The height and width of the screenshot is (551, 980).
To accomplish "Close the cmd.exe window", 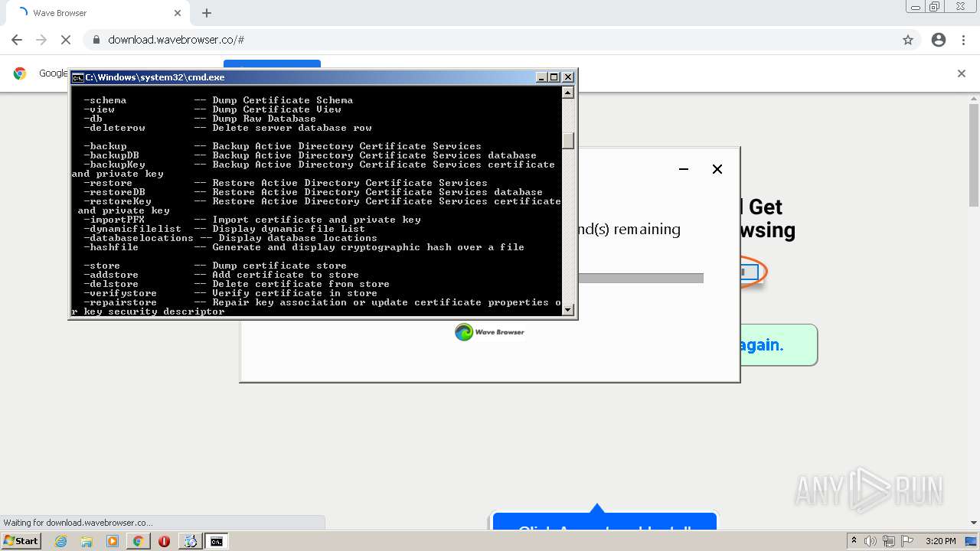I will (567, 77).
